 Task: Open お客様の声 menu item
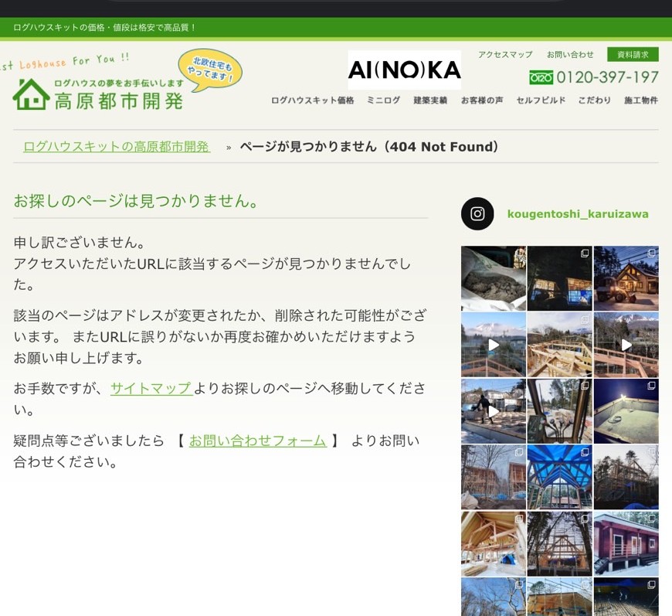[482, 100]
